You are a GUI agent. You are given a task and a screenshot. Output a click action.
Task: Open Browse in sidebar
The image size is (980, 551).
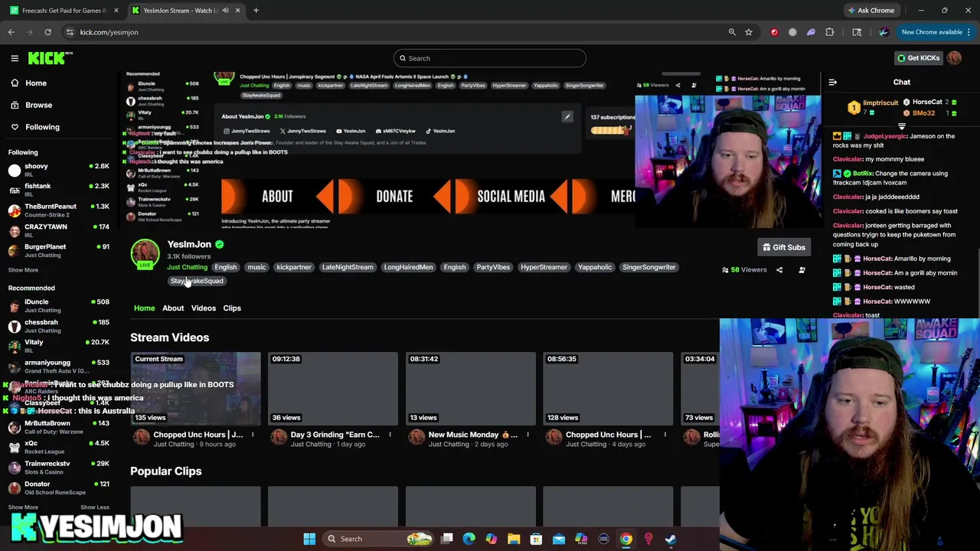pos(38,105)
